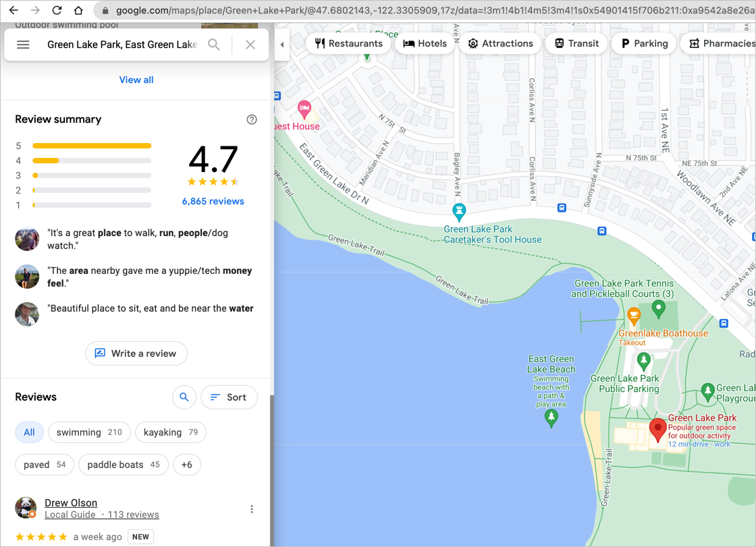Open Drew Olson's profile link
The height and width of the screenshot is (547, 756).
(71, 502)
